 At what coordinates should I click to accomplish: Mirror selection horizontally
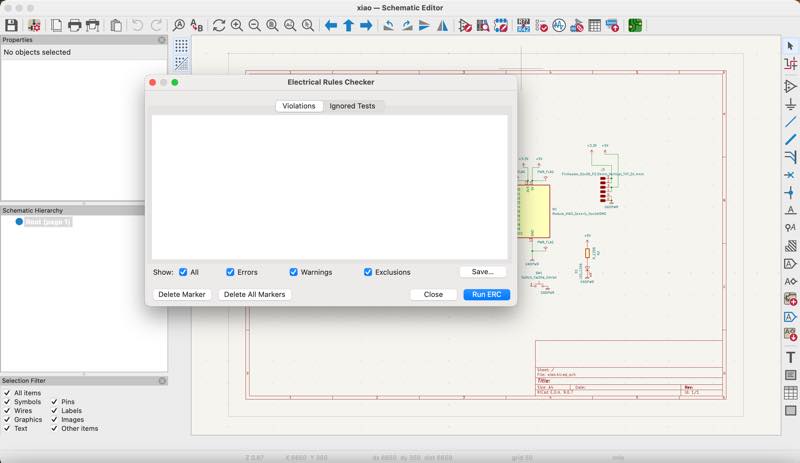[442, 25]
